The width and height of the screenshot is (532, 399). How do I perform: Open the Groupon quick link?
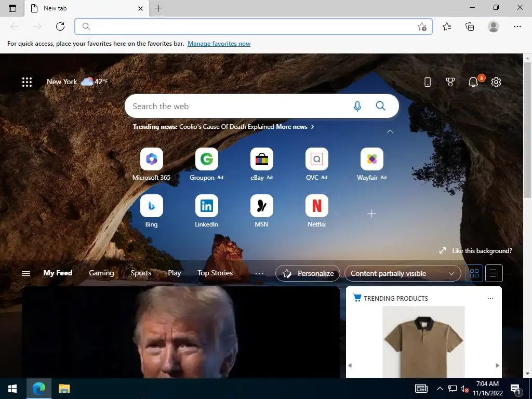[x=206, y=165]
